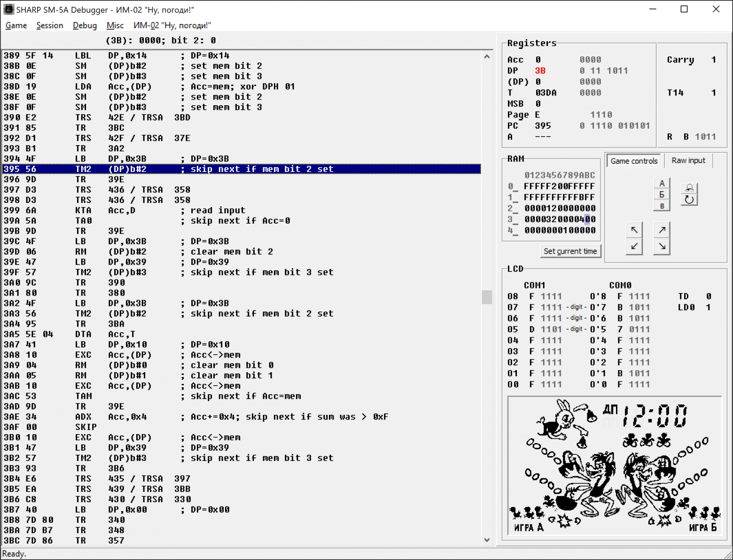Move wolf with the up-left arrow button
The image size is (733, 560).
pos(634,230)
